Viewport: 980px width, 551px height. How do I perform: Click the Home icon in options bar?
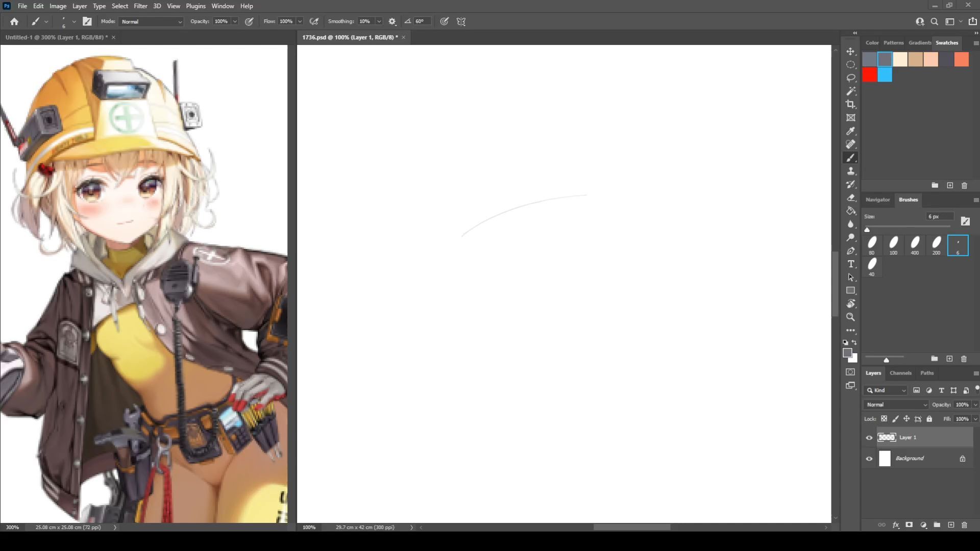[14, 21]
